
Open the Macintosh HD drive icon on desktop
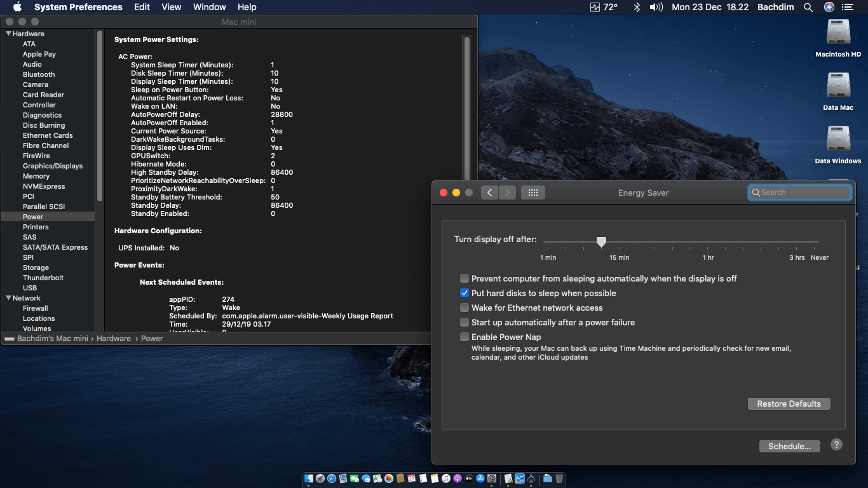838,33
